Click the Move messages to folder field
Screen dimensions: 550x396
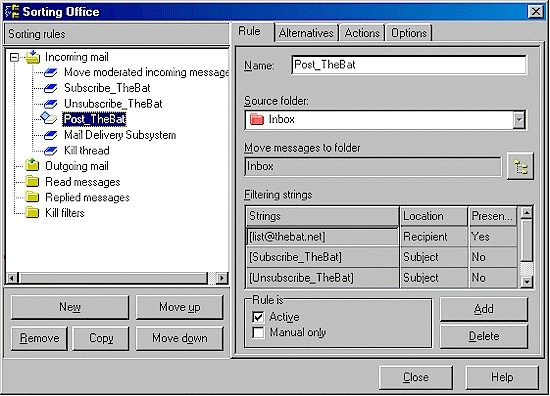pyautogui.click(x=373, y=166)
